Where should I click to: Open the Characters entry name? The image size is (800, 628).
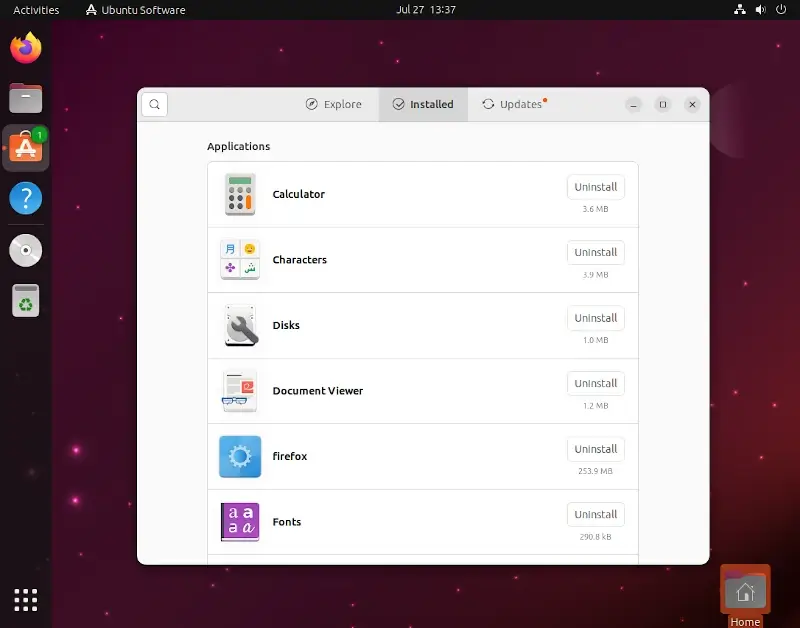pos(299,260)
